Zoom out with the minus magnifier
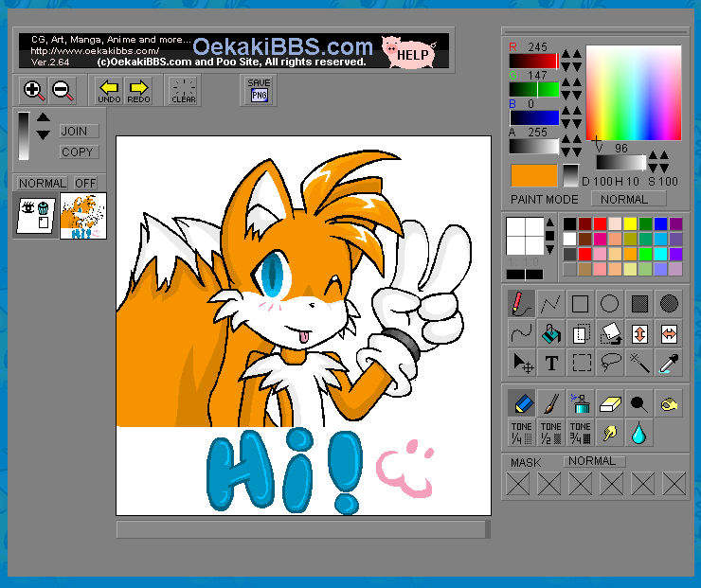This screenshot has width=701, height=588. [x=63, y=90]
